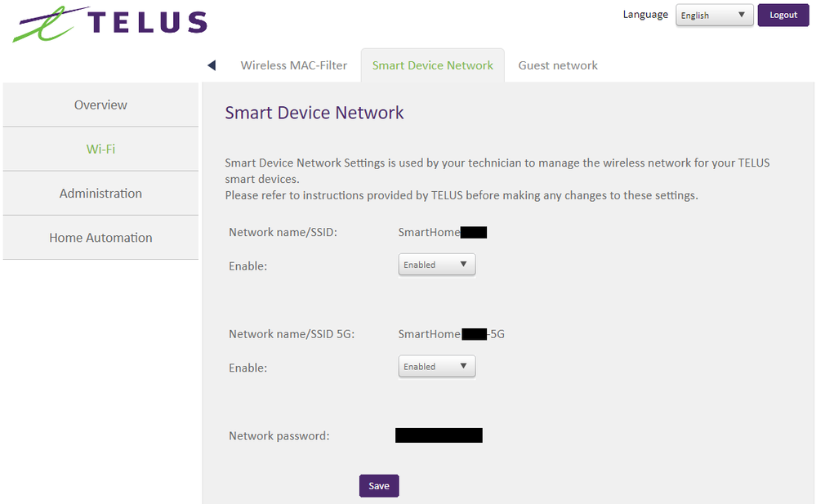Viewport: 816px width, 504px height.
Task: Click the SmartHome SSID name value
Action: [442, 233]
